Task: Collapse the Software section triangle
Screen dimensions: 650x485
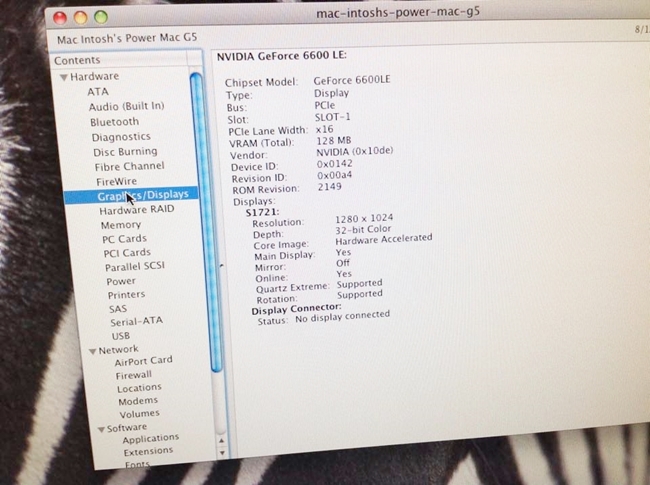Action: [99, 428]
